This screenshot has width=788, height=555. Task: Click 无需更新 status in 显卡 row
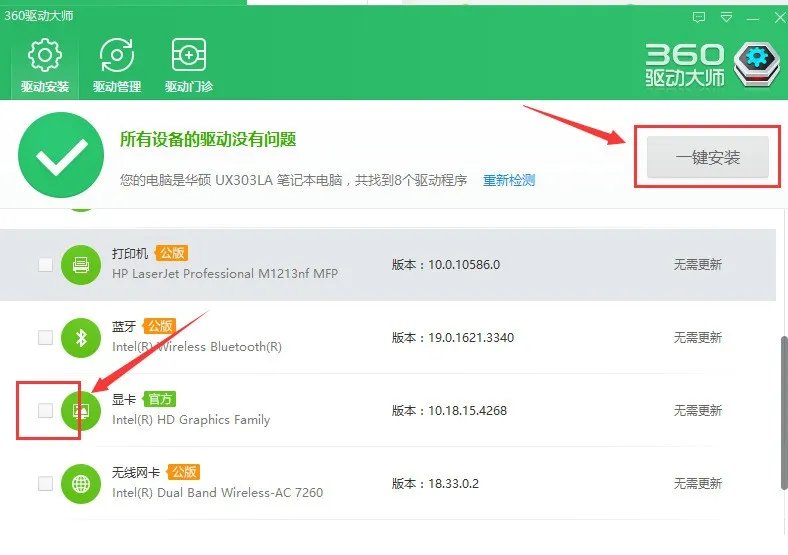[x=698, y=410]
